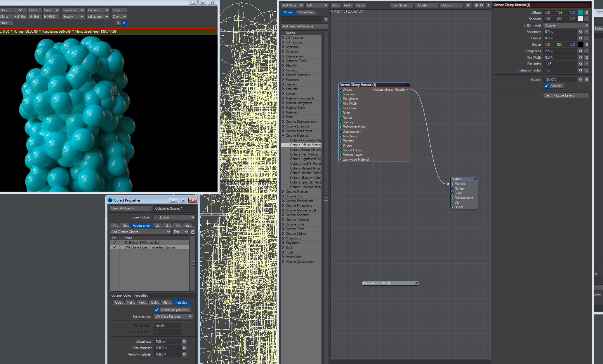Image resolution: width=603 pixels, height=364 pixels.
Task: Open the Particles from dropdown
Action: (173, 316)
